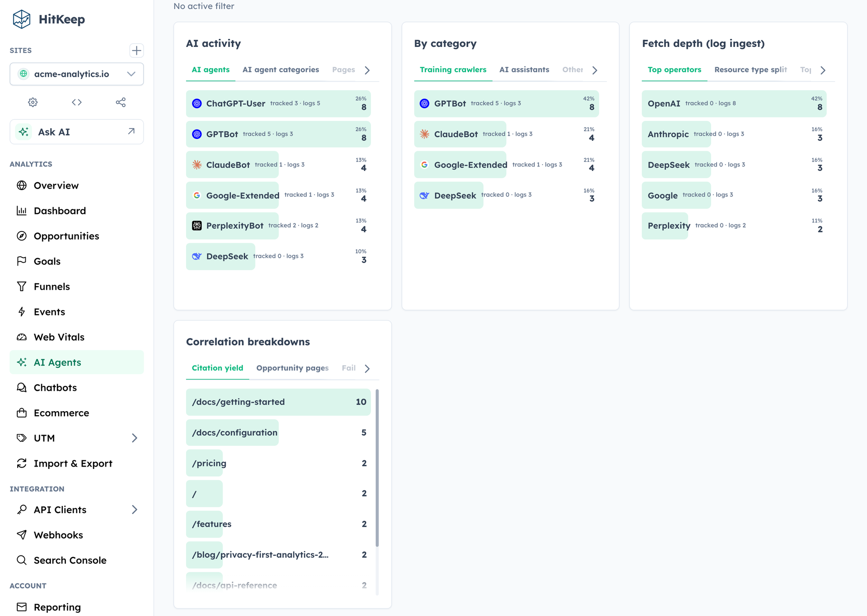Click the /features row
Screen dimensions: 867x616
[278, 524]
